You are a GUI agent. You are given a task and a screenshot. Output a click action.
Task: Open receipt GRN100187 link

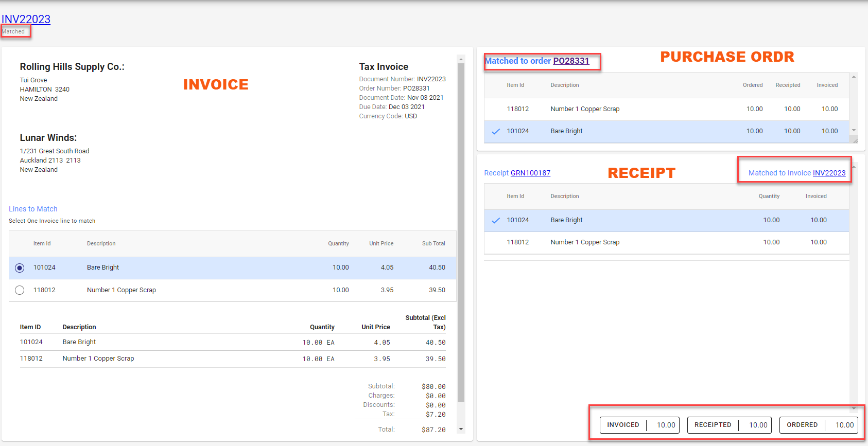530,173
